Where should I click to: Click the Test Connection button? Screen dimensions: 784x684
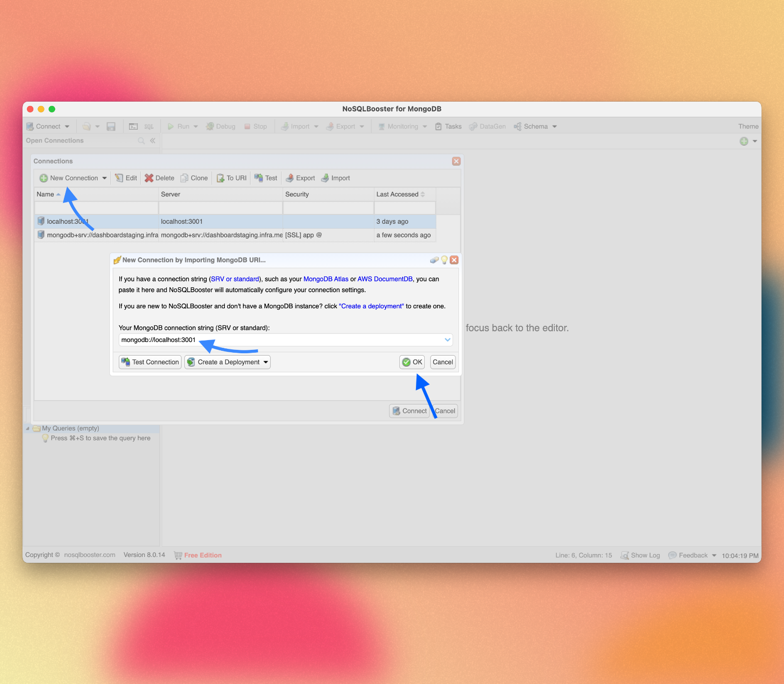[150, 362]
